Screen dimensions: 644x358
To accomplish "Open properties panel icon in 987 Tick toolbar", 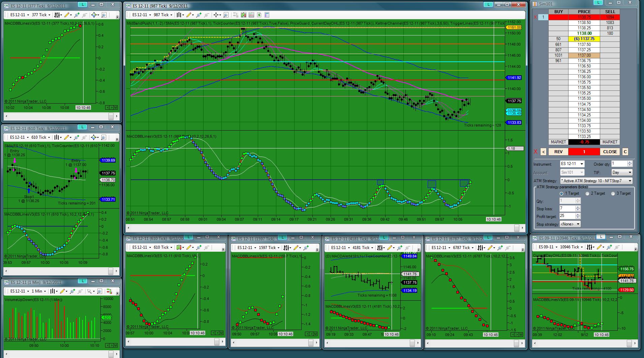I will pyautogui.click(x=267, y=15).
